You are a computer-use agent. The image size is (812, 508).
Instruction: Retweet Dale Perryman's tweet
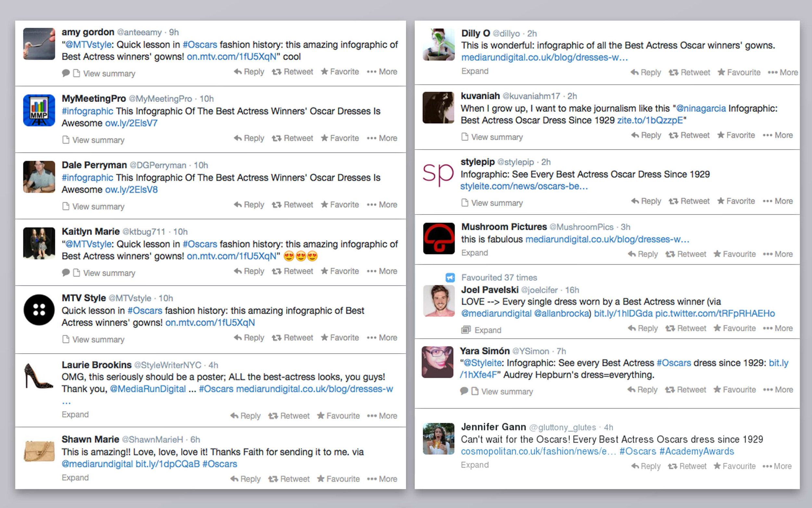(x=292, y=205)
